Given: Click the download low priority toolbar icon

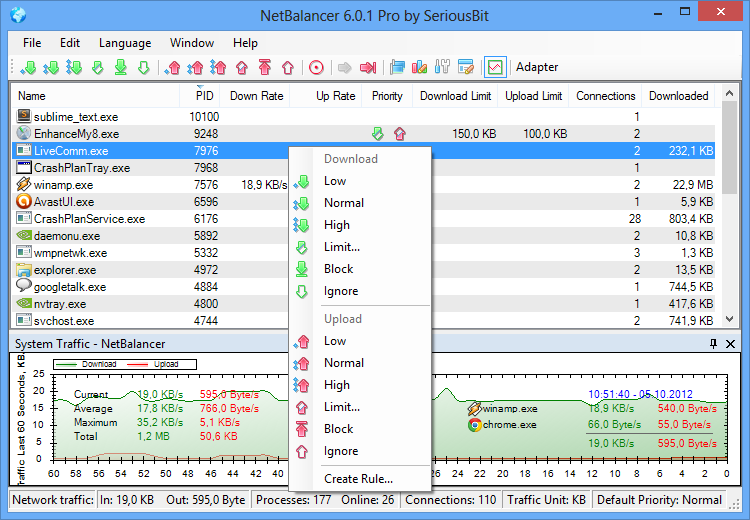Looking at the screenshot, I should [x=28, y=68].
